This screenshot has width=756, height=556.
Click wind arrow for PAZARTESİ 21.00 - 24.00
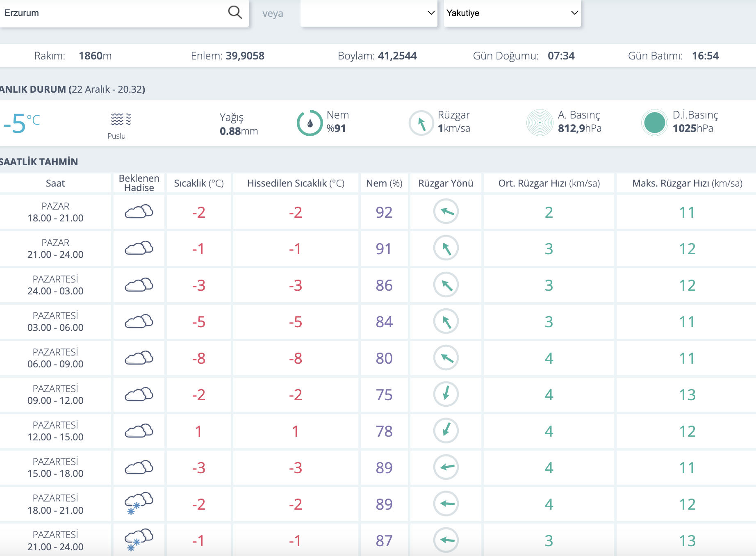click(x=446, y=540)
